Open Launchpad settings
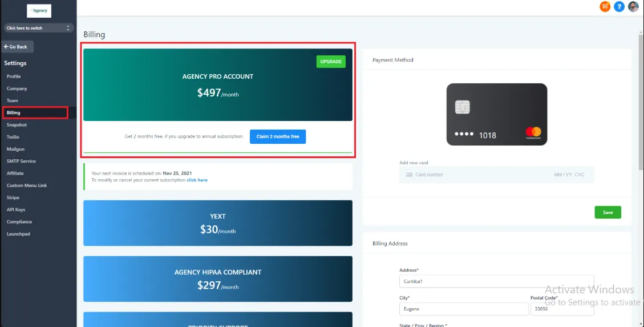Screen dimensions: 644x327 pos(18,234)
